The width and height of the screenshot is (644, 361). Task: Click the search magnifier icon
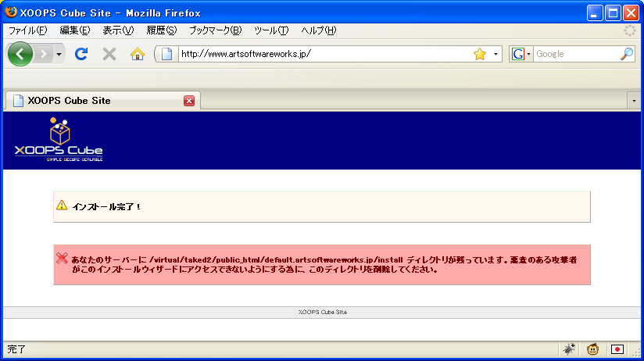tap(627, 54)
